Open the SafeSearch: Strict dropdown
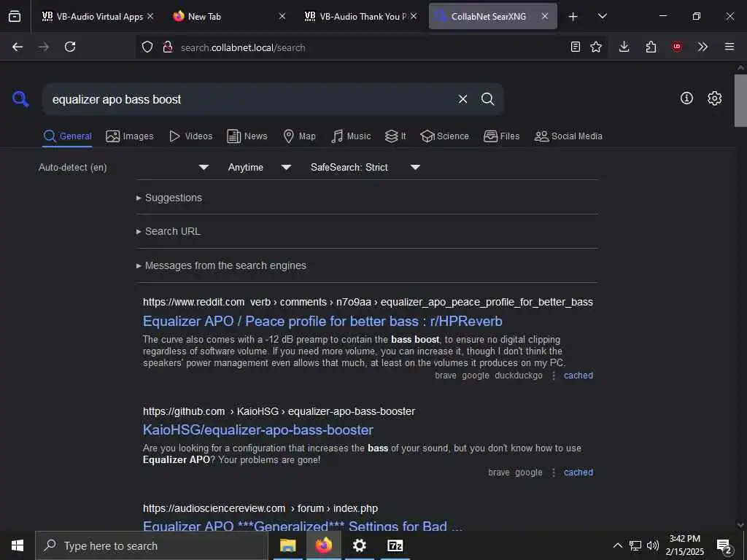 click(x=365, y=168)
